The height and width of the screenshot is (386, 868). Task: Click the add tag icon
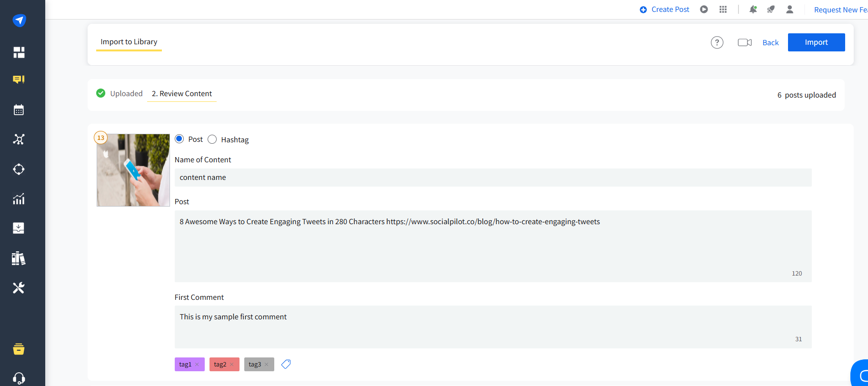286,364
